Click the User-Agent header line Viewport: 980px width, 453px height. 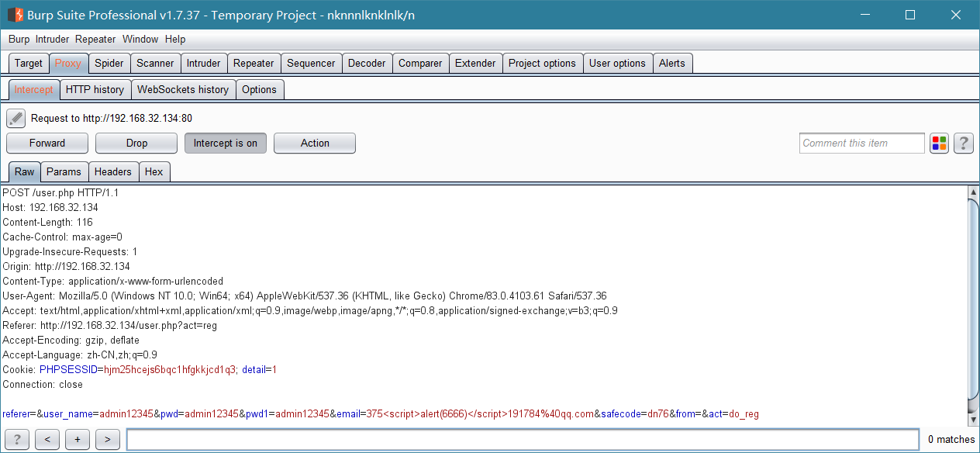pyautogui.click(x=305, y=296)
